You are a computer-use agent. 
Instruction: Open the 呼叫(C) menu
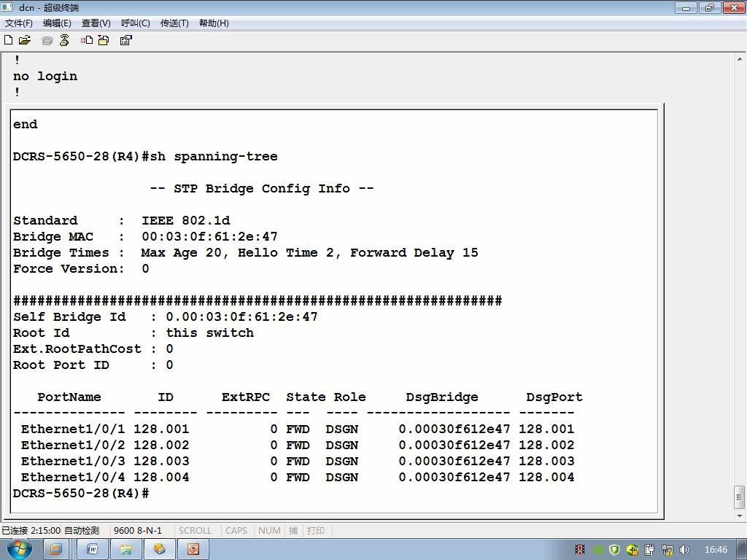click(135, 23)
